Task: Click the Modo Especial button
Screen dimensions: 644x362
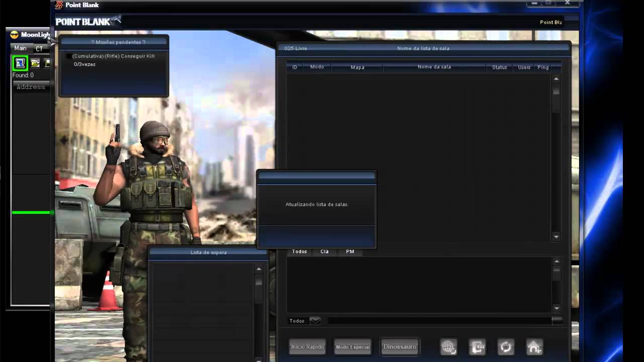Action: (x=353, y=347)
